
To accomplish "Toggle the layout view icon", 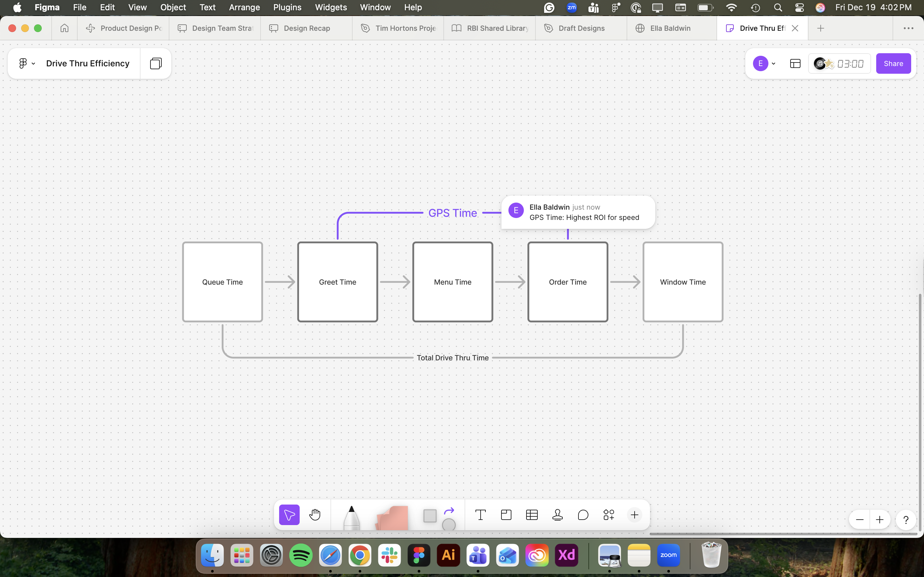I will (795, 63).
